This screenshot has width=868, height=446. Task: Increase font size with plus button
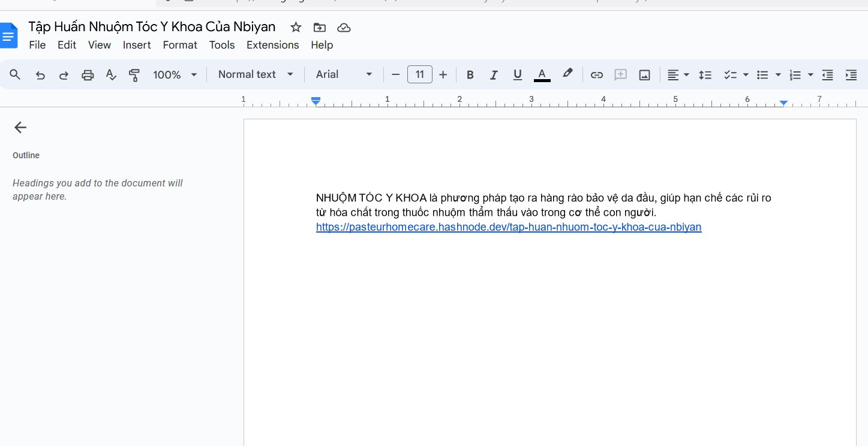click(443, 74)
